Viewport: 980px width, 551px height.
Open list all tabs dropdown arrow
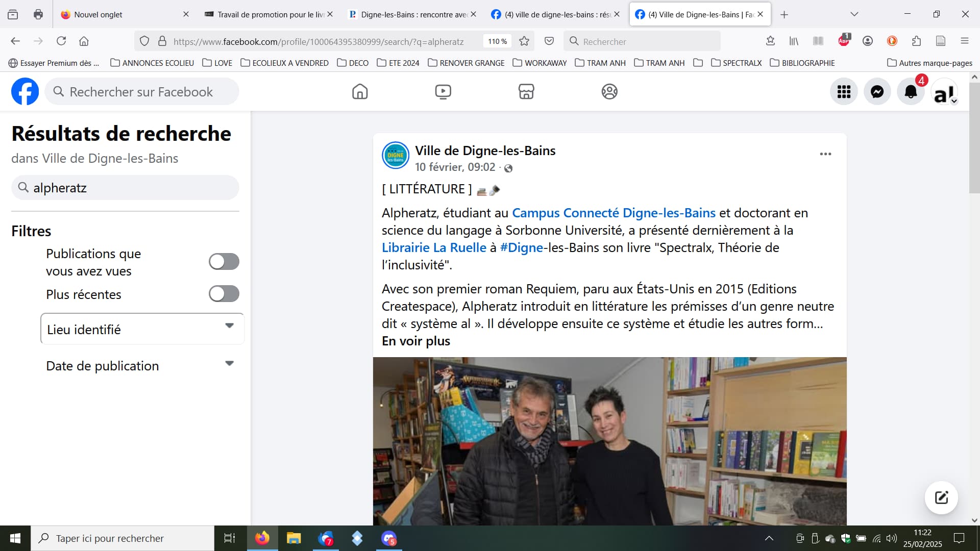(x=854, y=14)
